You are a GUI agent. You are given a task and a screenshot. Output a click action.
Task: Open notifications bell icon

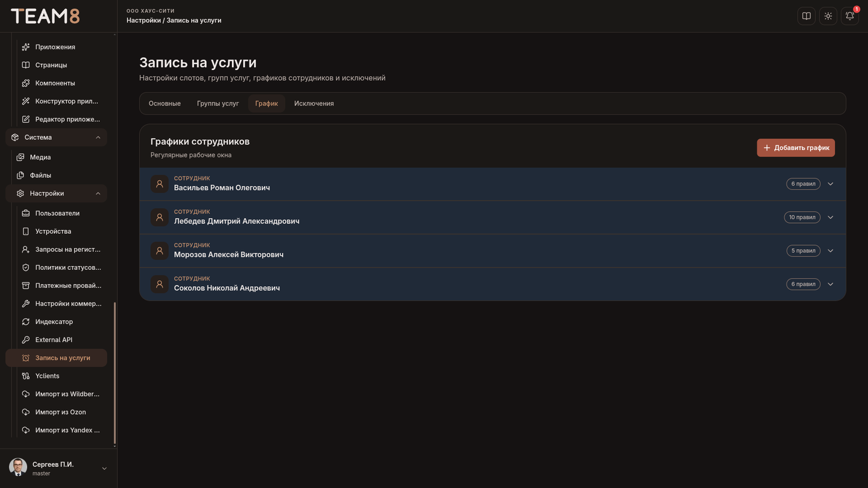coord(850,16)
